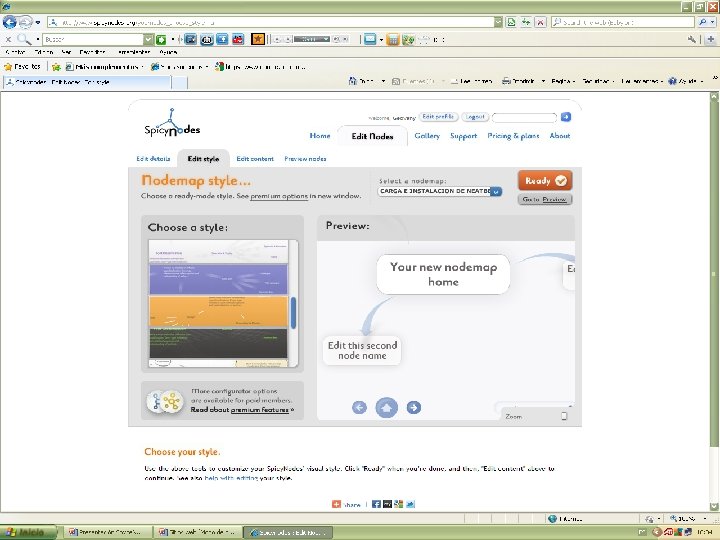This screenshot has height=540, width=720.
Task: Click the 'Edit this second node name' node
Action: (362, 350)
